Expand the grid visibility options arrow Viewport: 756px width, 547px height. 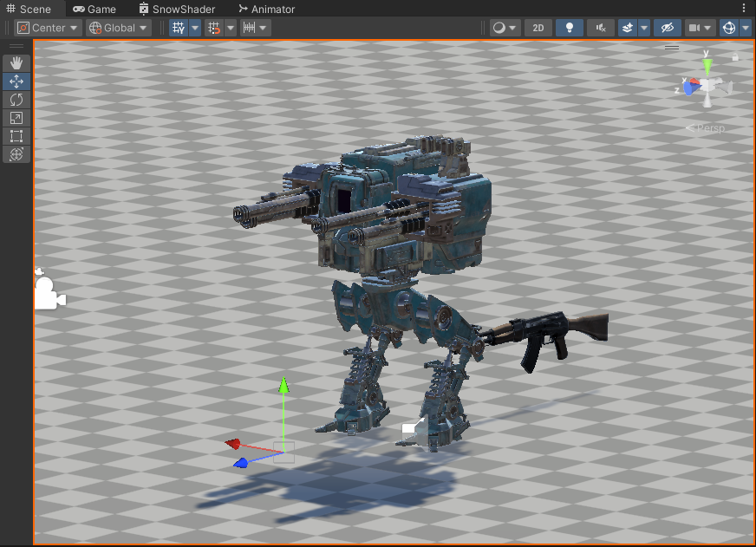click(x=195, y=28)
